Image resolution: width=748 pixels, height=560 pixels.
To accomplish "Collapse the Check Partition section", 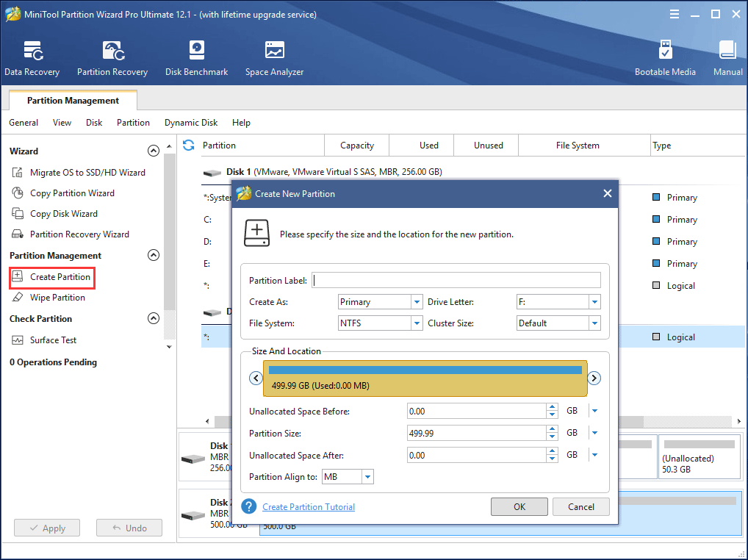I will coord(153,318).
